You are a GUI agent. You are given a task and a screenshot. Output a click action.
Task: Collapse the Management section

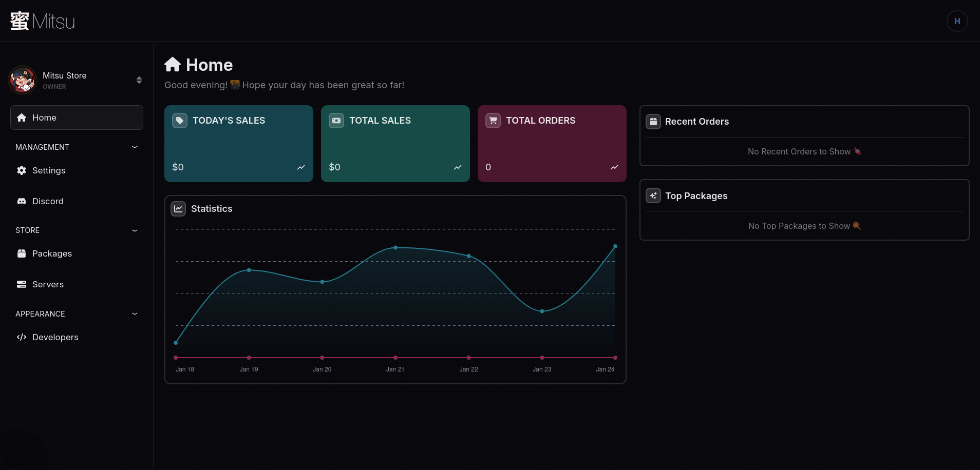click(x=135, y=147)
